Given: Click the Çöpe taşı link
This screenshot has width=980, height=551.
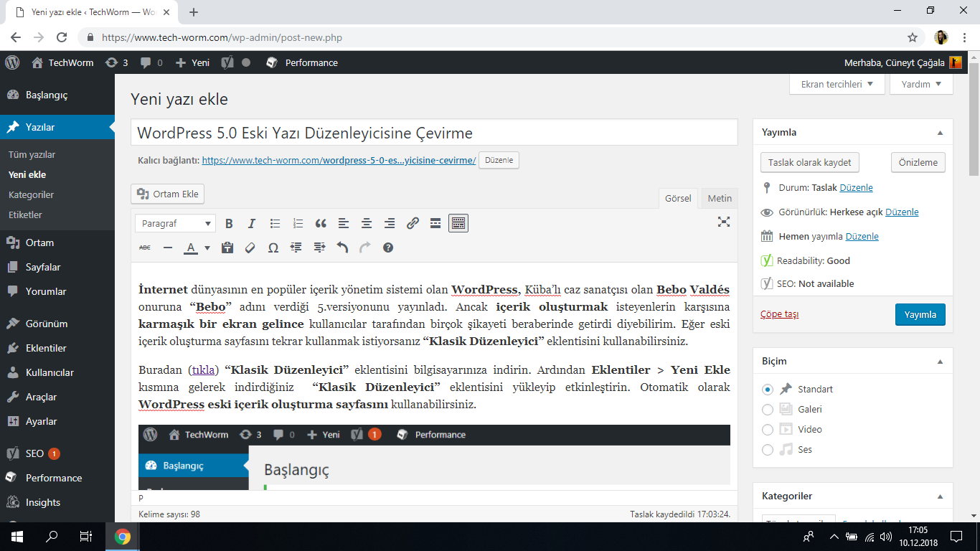Looking at the screenshot, I should point(779,314).
